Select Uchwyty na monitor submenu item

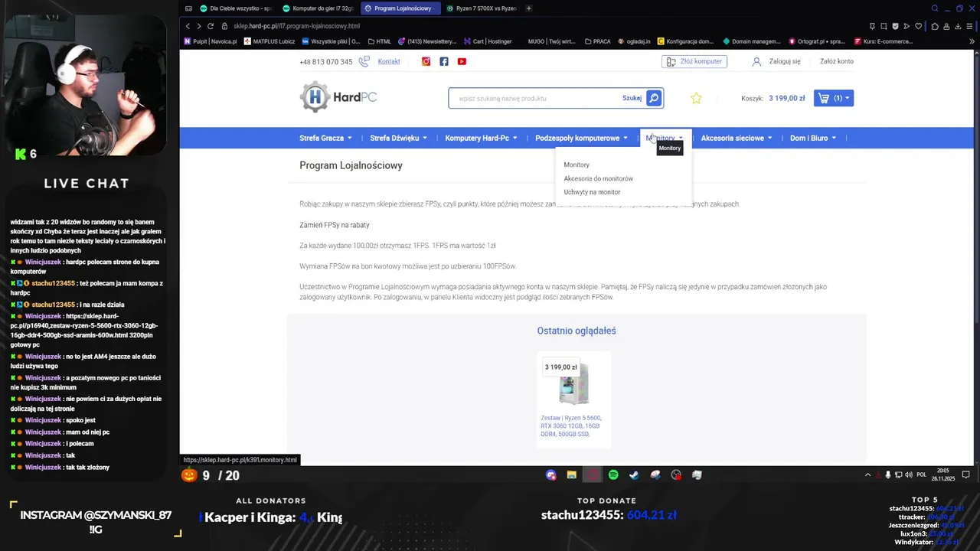(x=592, y=192)
